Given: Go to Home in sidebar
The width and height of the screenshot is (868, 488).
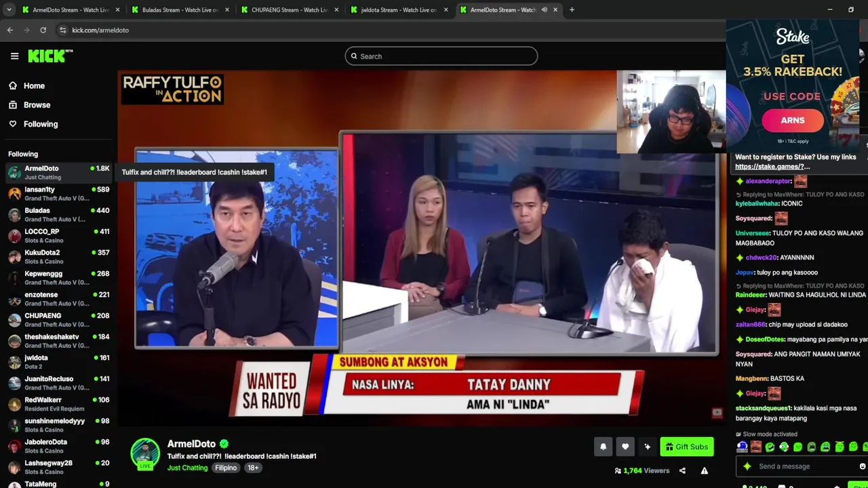Looking at the screenshot, I should 34,86.
